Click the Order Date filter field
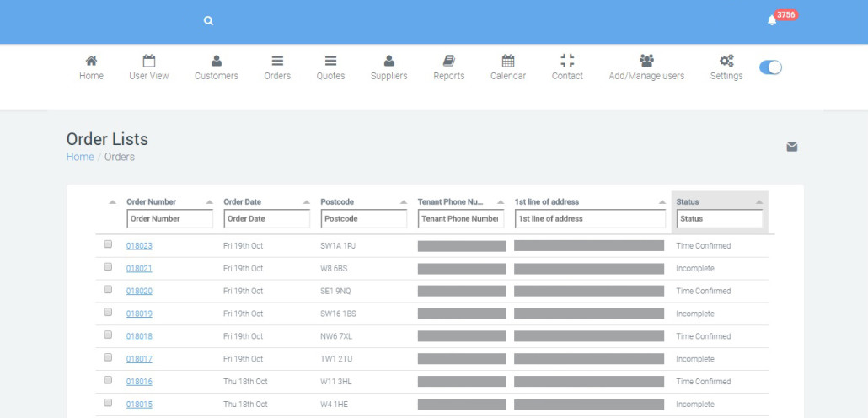 point(267,218)
